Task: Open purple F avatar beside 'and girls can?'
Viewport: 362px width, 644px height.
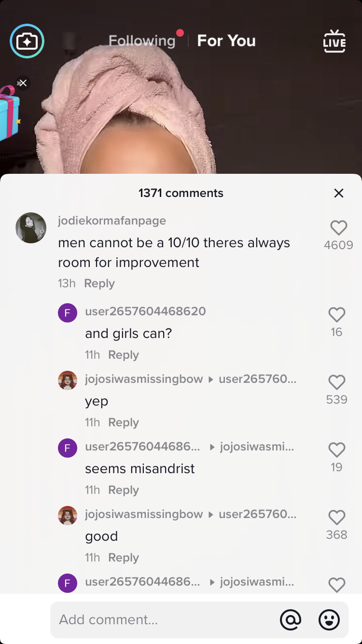Action: [x=68, y=313]
